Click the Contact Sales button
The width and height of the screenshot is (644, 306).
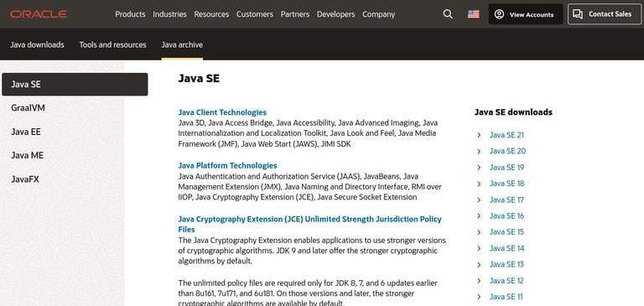coord(604,14)
